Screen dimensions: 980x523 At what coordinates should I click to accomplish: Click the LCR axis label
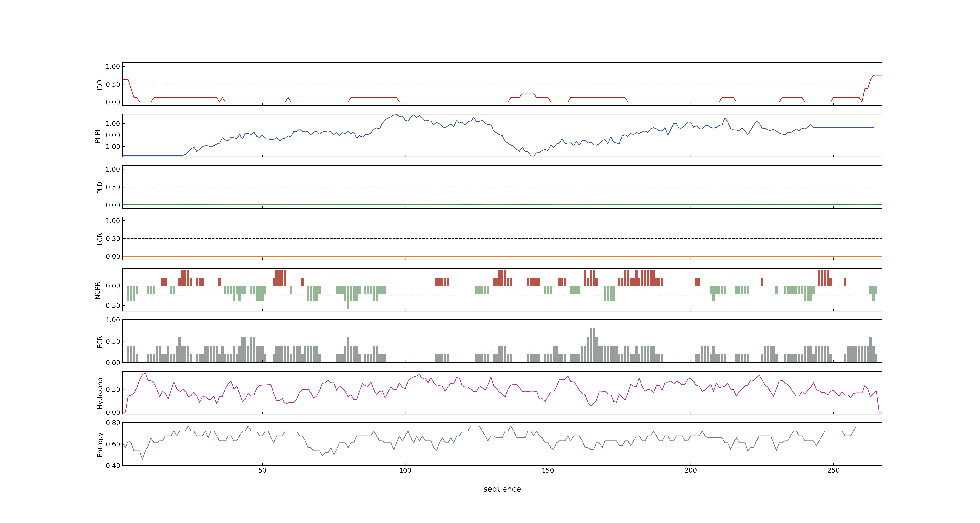pos(100,239)
